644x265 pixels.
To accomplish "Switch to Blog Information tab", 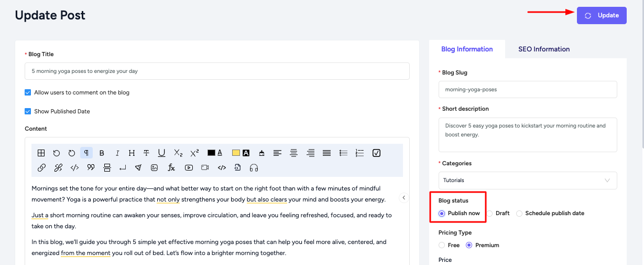I will click(x=467, y=49).
